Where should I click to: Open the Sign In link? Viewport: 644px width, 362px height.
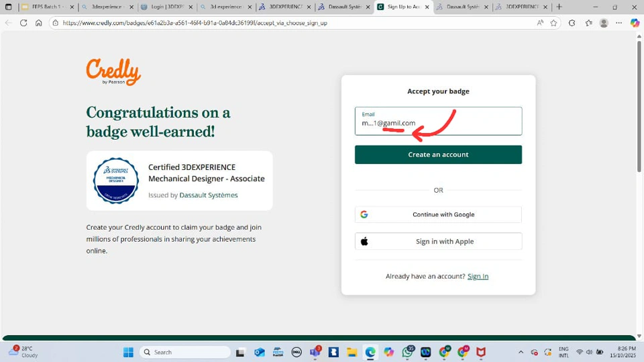[478, 277]
